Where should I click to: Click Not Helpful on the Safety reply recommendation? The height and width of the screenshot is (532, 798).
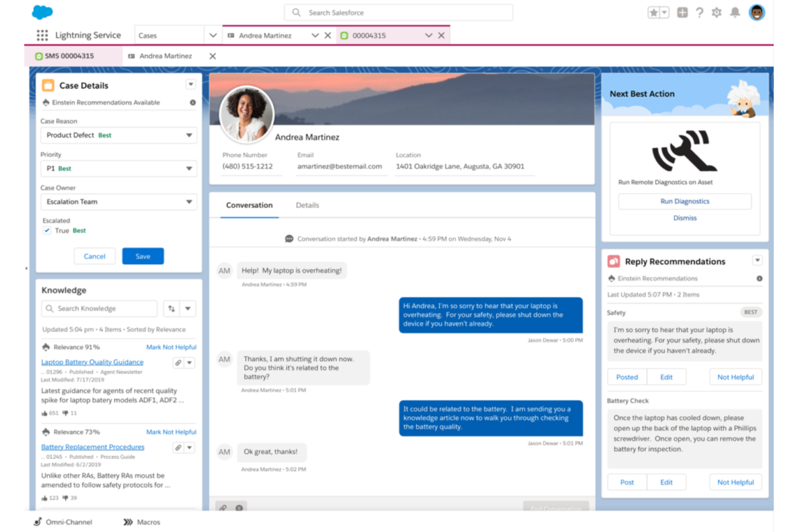(x=735, y=377)
